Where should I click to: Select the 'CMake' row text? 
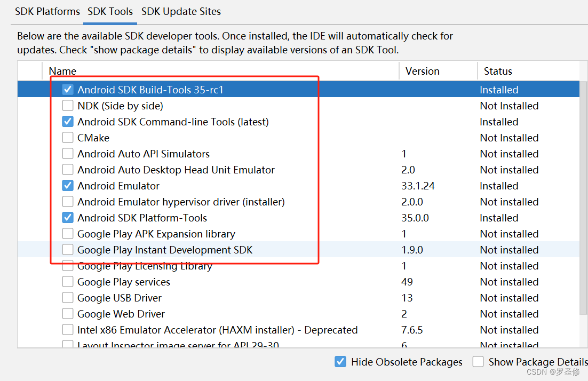pos(93,138)
